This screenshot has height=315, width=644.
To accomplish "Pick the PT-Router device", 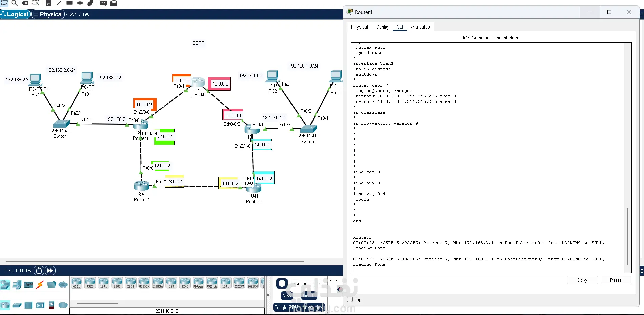I will (198, 283).
